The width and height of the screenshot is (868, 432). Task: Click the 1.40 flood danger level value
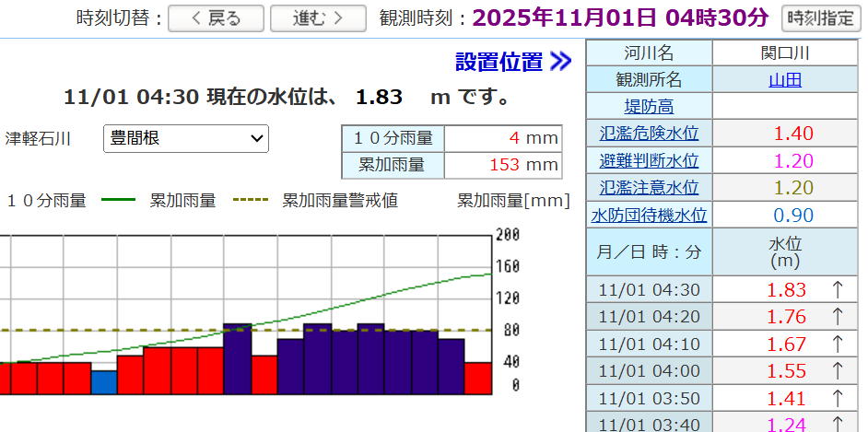(x=793, y=134)
